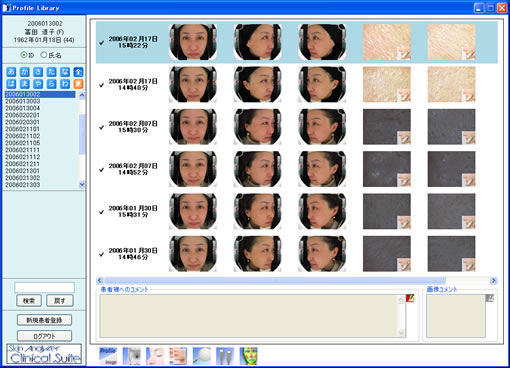Toggle checkmark for the 01月30日 15時31分 row
Viewport: 510px width, 368px height.
point(102,212)
